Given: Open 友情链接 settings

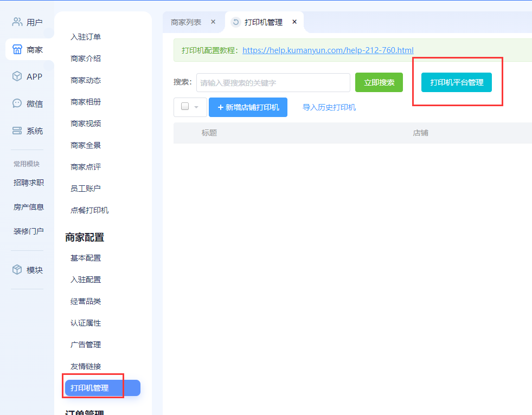Looking at the screenshot, I should [86, 367].
